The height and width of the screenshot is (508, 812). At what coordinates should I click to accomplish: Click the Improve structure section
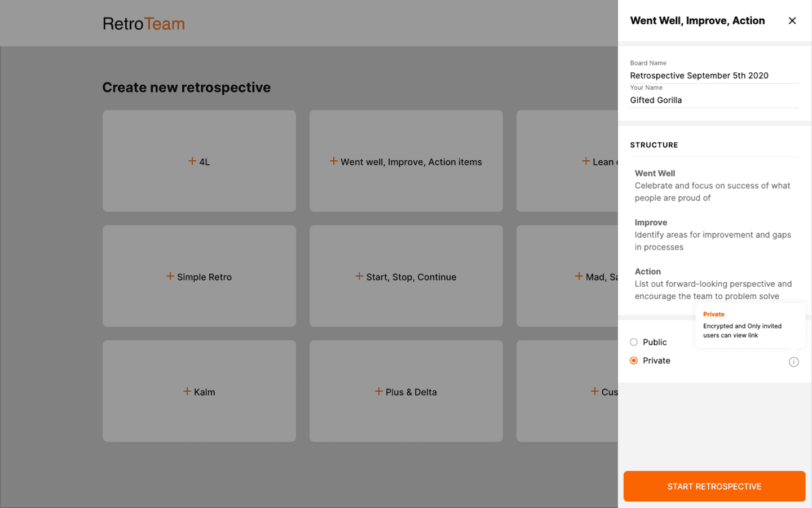pos(712,235)
